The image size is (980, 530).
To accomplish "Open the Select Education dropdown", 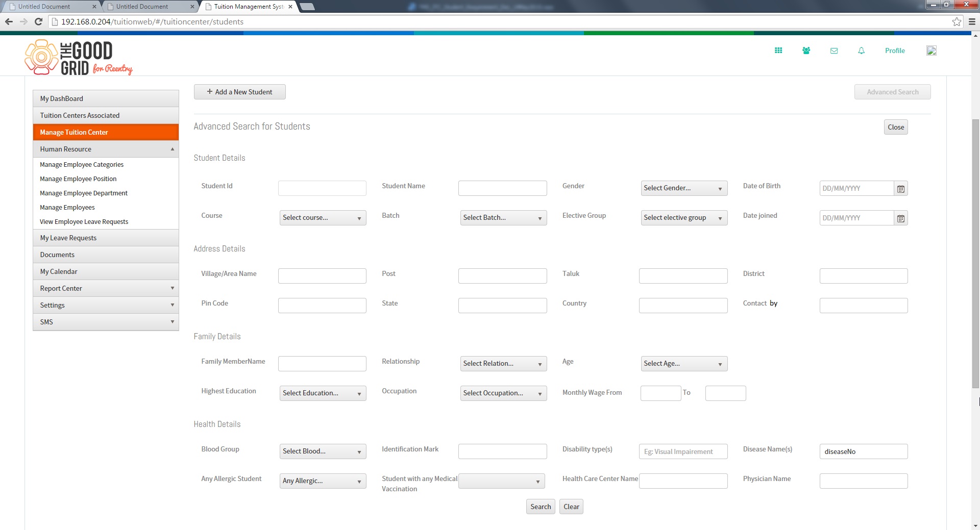I will pos(323,393).
